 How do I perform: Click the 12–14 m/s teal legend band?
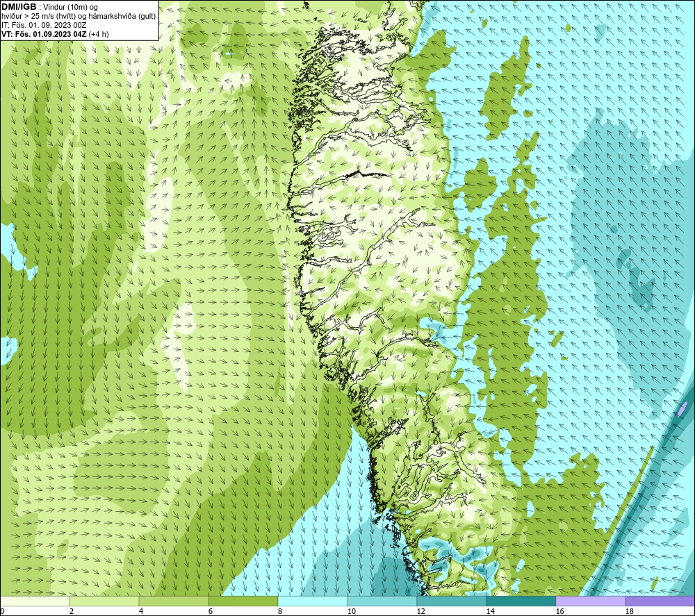coord(451,601)
